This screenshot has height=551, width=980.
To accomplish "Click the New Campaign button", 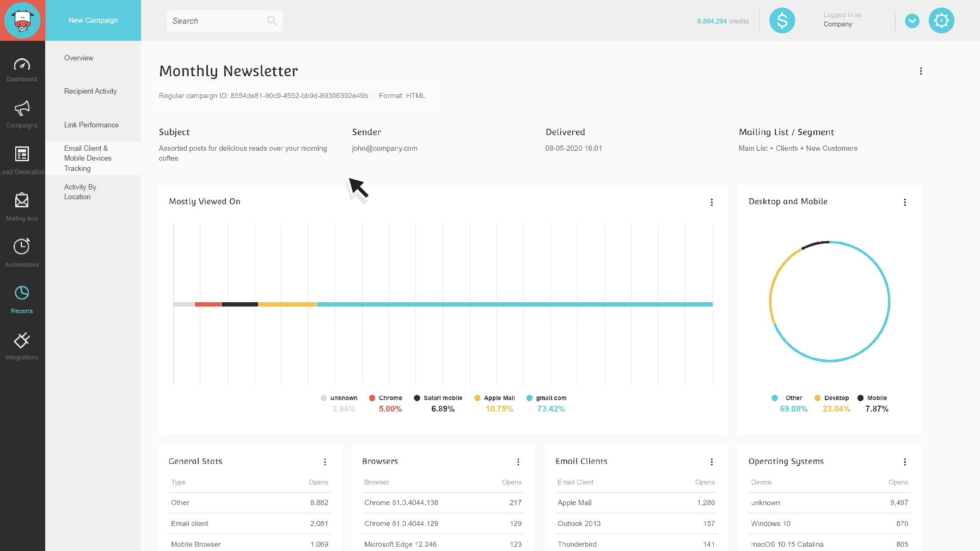I will (x=93, y=21).
